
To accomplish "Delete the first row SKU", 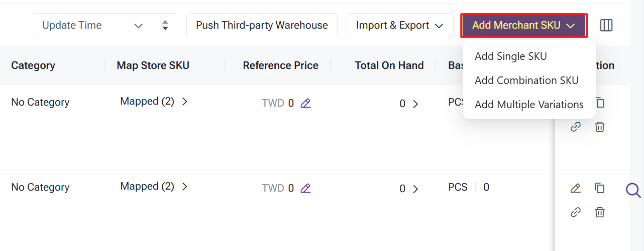I will 599,127.
